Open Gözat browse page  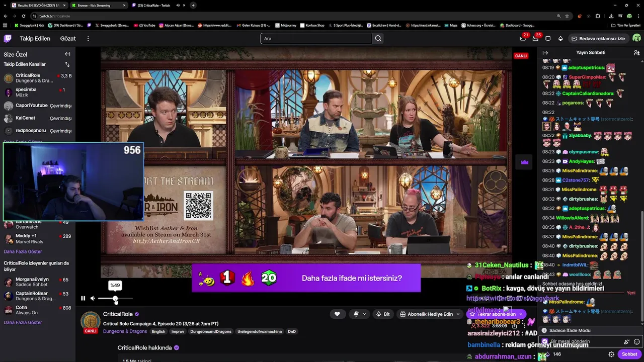click(x=68, y=38)
